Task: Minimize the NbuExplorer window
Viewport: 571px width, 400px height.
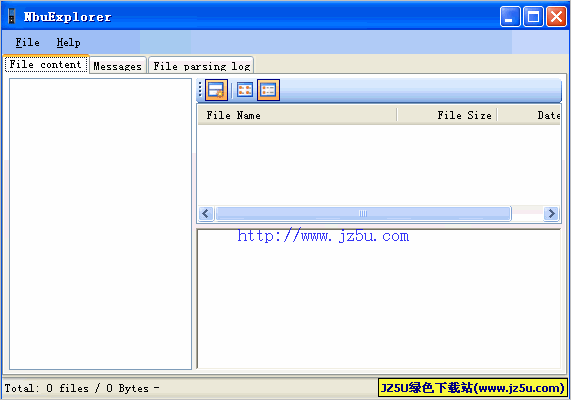Action: point(510,16)
